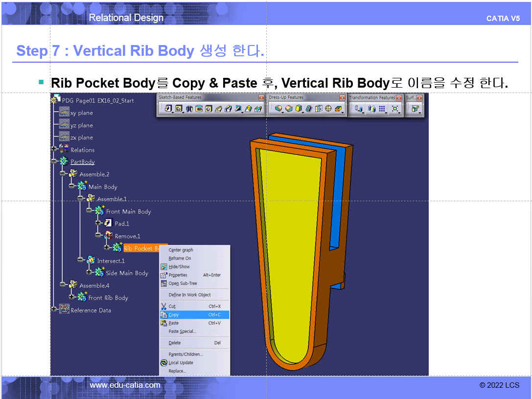This screenshot has width=532, height=399.
Task: Close the Sketch-Based Features toolbar
Action: point(261,98)
